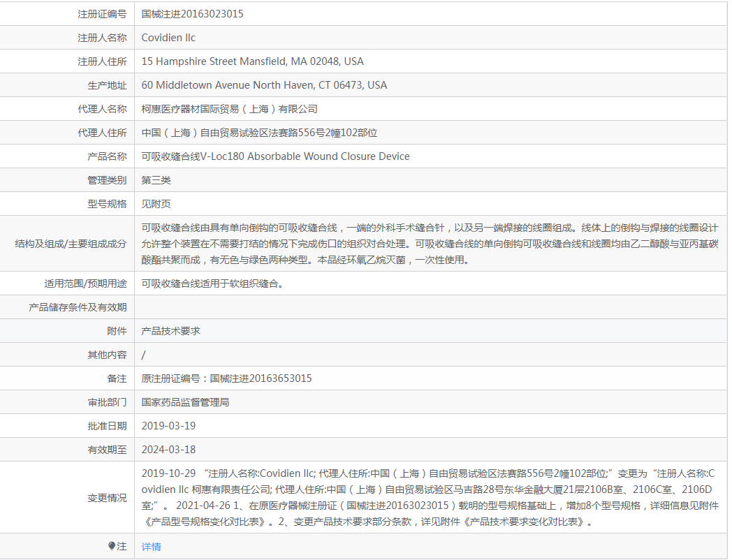Select the slash value in 其他内容 row
Viewport: 732px width, 560px height.
coord(143,355)
